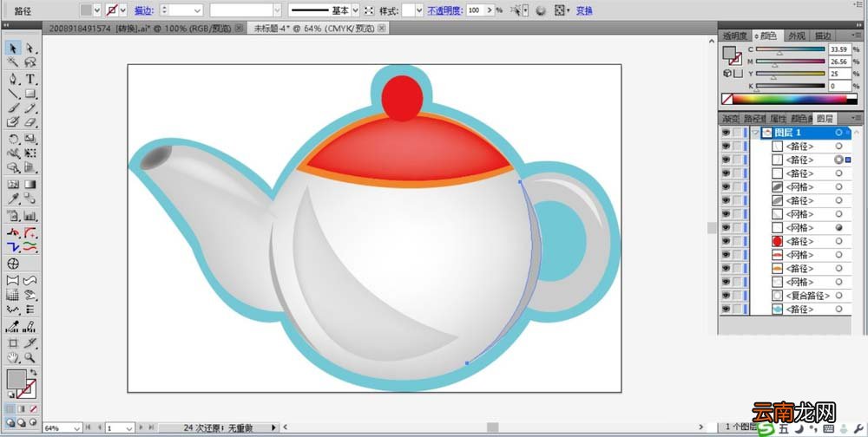The width and height of the screenshot is (868, 437).
Task: Switch to the 透明度 panel tab
Action: [x=734, y=36]
